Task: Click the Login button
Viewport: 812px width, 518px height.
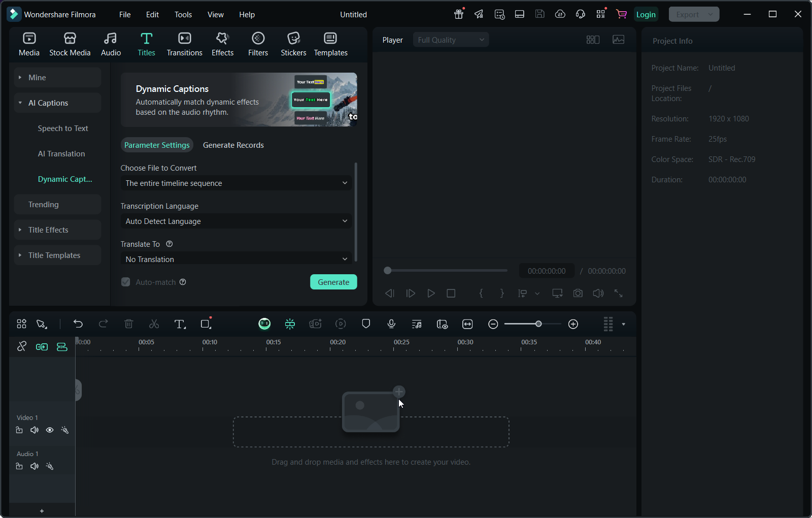Action: pyautogui.click(x=646, y=15)
